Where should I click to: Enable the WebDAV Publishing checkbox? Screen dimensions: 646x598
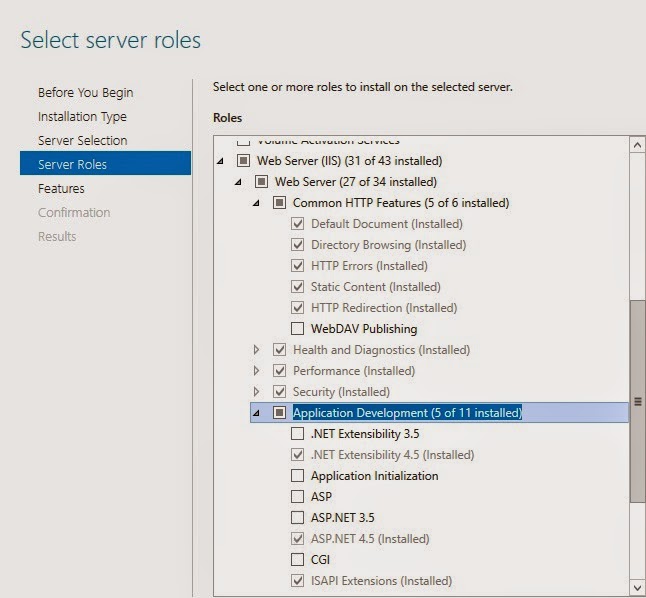coord(297,329)
